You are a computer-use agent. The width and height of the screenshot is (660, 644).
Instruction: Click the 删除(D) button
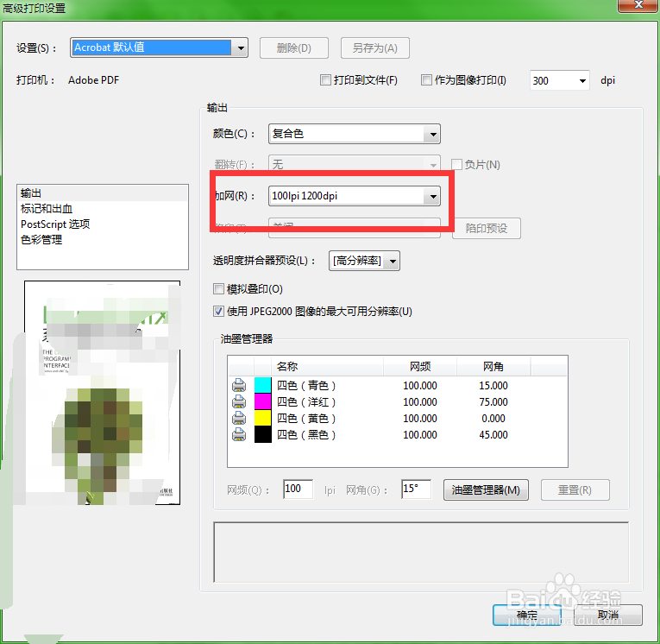coord(294,48)
